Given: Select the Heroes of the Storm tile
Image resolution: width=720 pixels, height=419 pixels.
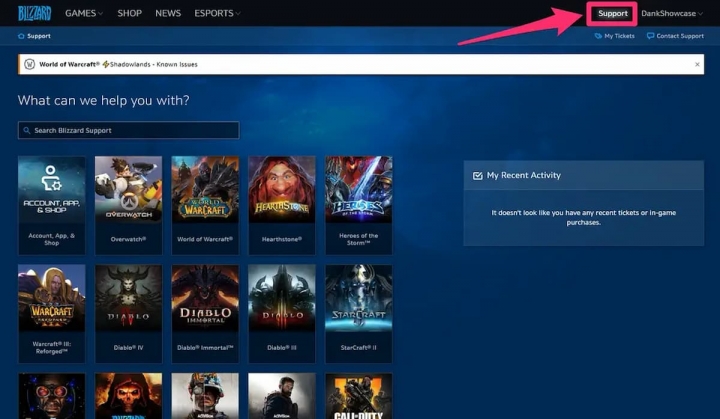Looking at the screenshot, I should (359, 205).
